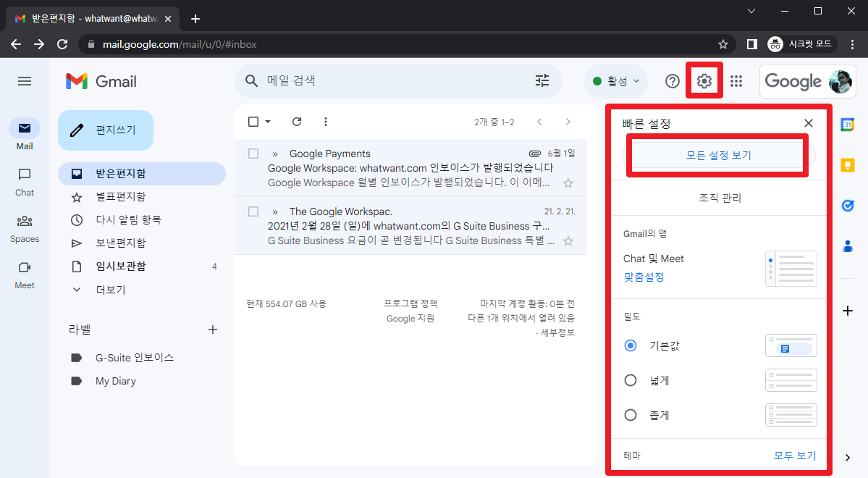Image resolution: width=868 pixels, height=478 pixels.
Task: Refresh the mail list
Action: pyautogui.click(x=297, y=121)
